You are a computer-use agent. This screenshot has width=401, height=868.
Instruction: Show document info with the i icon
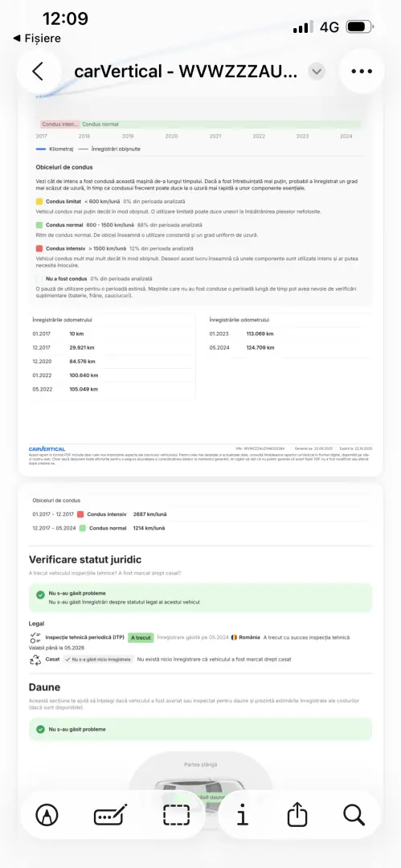242,815
